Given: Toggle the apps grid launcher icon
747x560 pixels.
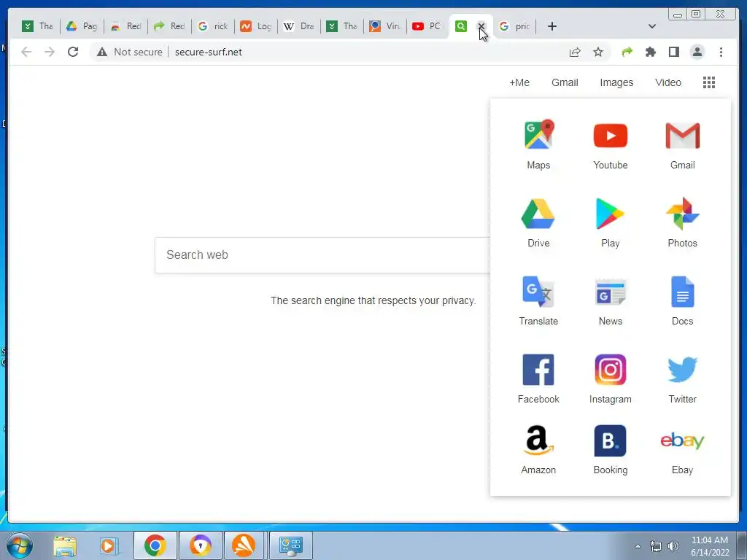Looking at the screenshot, I should (709, 82).
